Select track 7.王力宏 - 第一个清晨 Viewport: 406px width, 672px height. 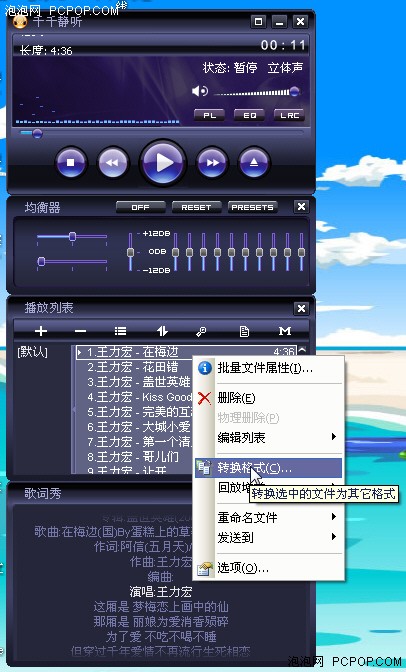click(x=139, y=442)
